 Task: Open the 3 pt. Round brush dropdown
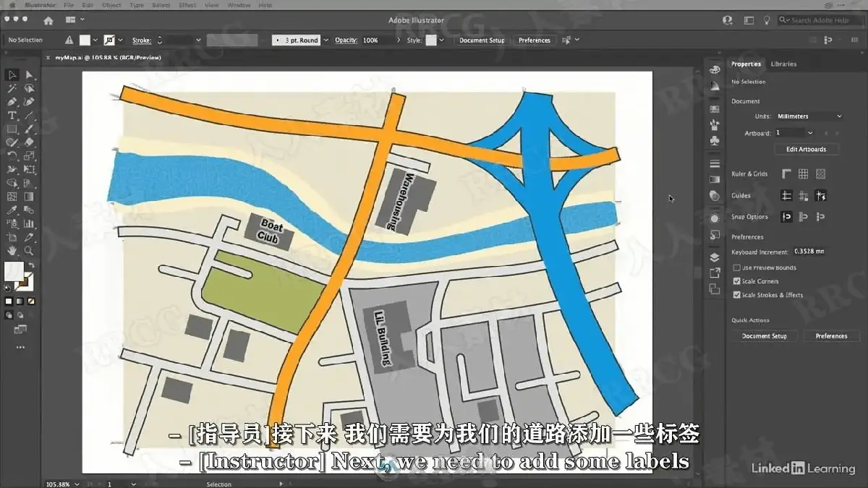[326, 40]
